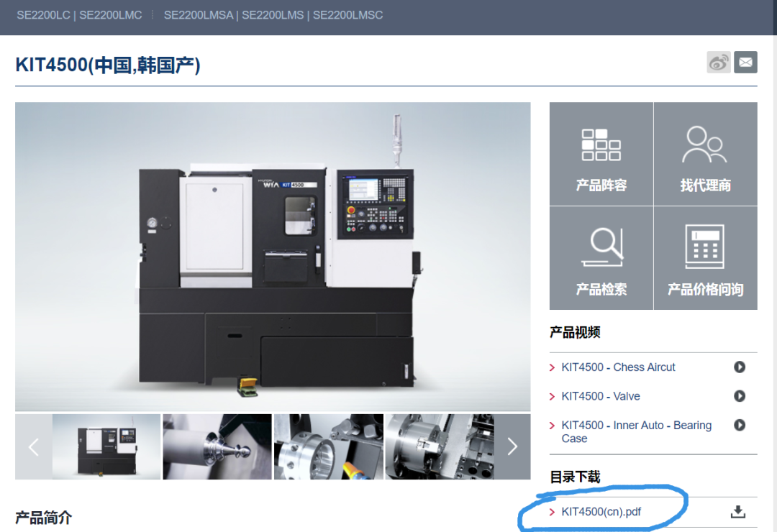
Task: Open the SE2200LMC link
Action: coord(111,15)
